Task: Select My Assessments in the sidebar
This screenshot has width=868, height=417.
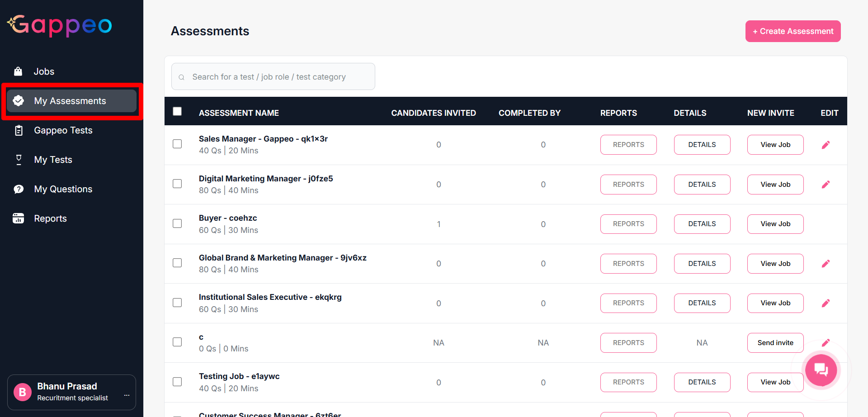Action: coord(70,101)
